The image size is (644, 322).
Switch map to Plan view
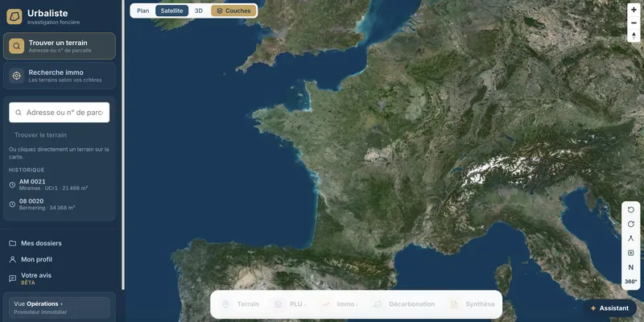pos(143,10)
